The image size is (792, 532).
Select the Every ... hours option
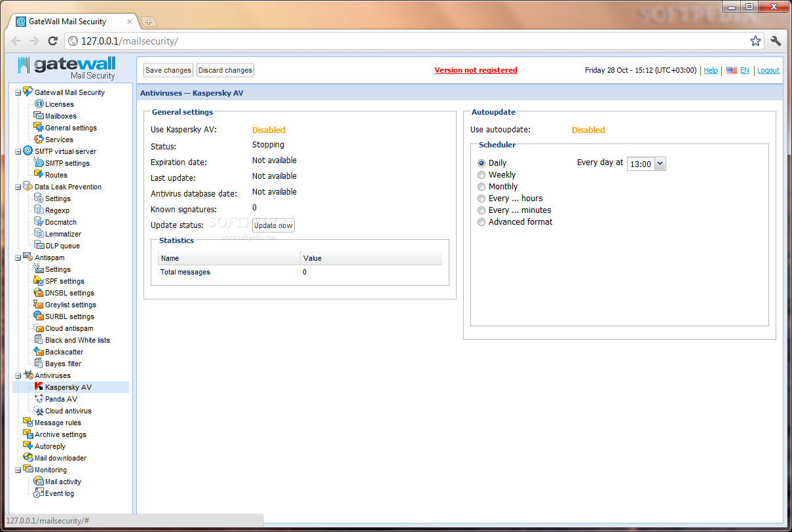481,199
